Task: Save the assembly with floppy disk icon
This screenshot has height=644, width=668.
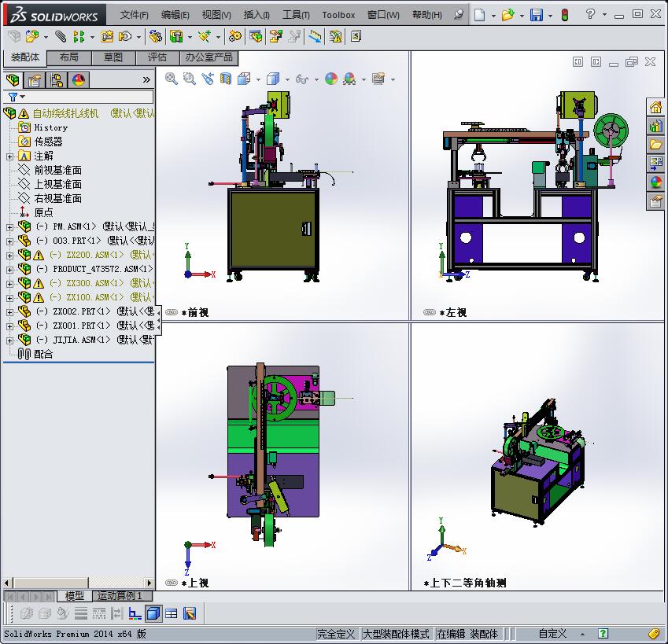Action: point(537,15)
